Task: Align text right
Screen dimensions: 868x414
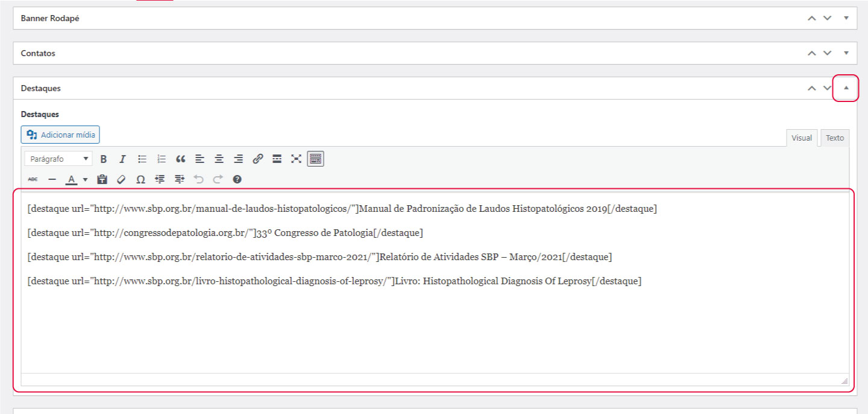Action: click(239, 159)
